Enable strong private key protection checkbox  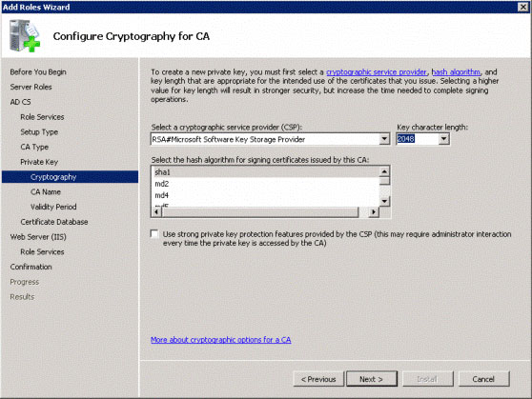point(154,234)
